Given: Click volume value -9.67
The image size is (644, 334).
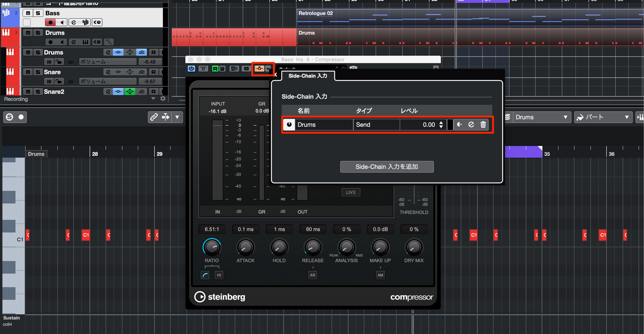Looking at the screenshot, I should [150, 81].
